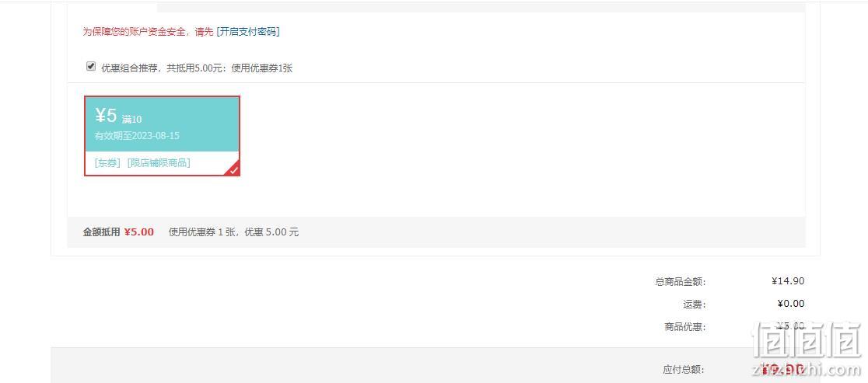Click the ¥5 amount on the coupon
Viewport: 868px width, 383px height.
[x=107, y=116]
